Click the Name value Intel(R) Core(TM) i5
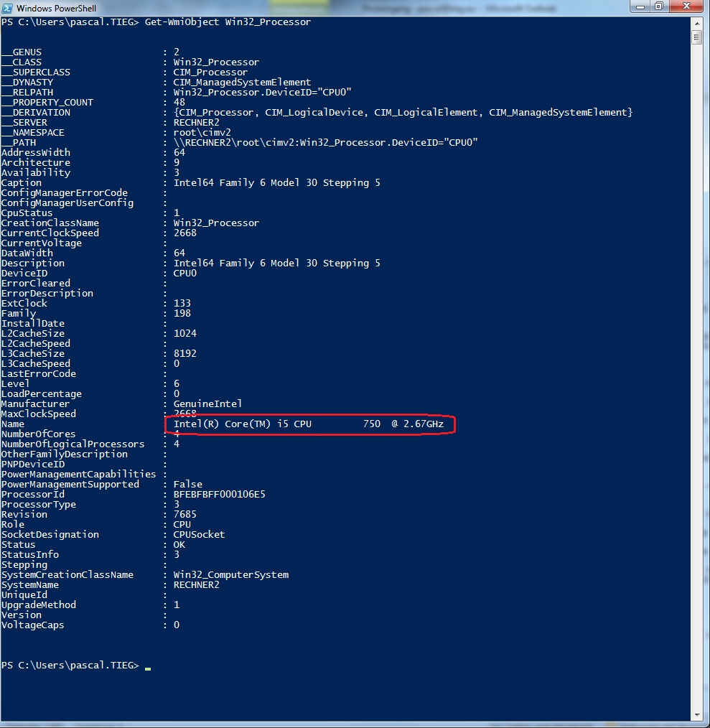Viewport: 710px width, 728px height. tap(308, 424)
